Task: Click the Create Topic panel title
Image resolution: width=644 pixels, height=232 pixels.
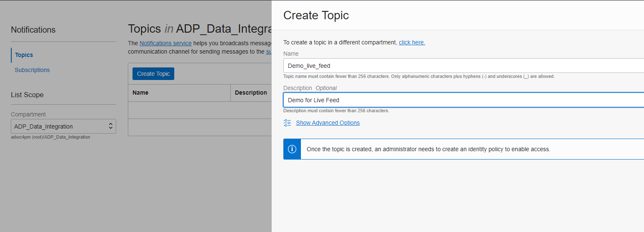Action: (316, 15)
